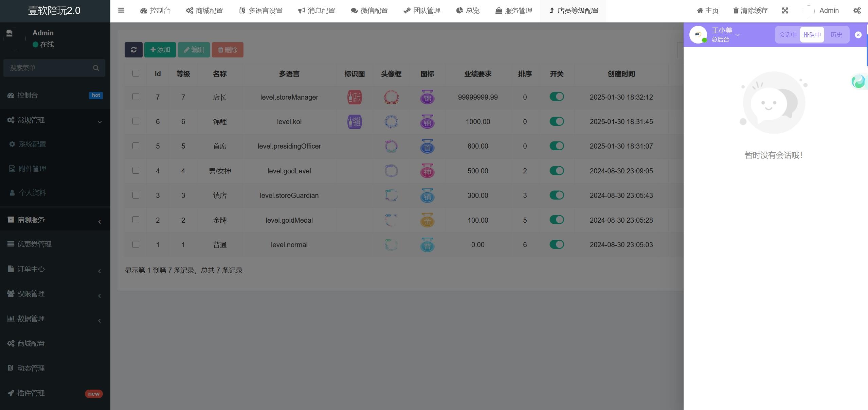Click the 店长 badge image in the 标识图 column

tap(354, 97)
